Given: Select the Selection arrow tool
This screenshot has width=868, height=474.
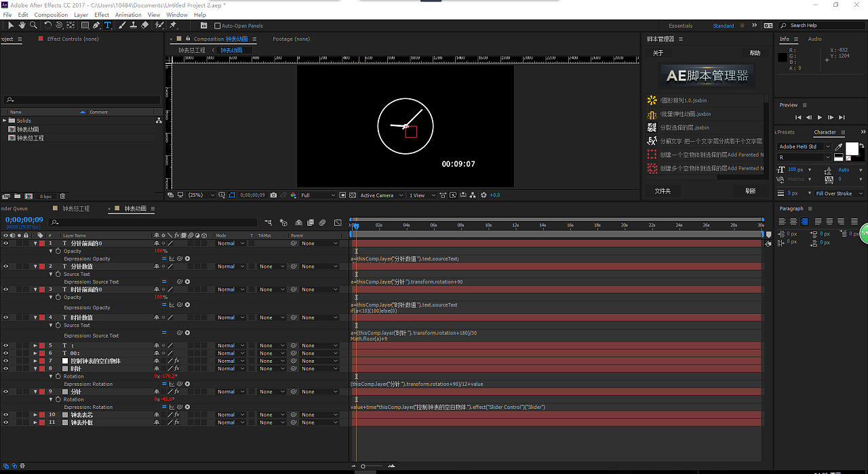Looking at the screenshot, I should point(11,25).
